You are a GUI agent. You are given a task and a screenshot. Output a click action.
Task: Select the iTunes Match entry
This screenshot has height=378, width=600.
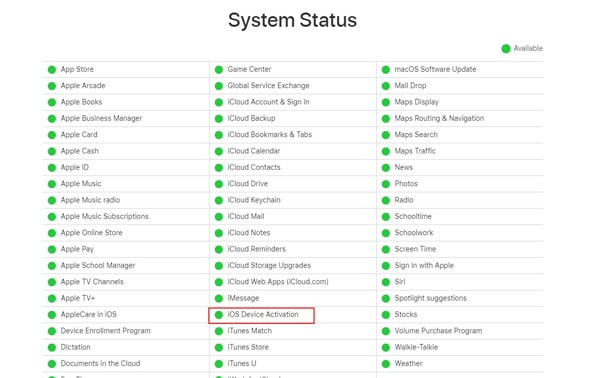pyautogui.click(x=249, y=331)
